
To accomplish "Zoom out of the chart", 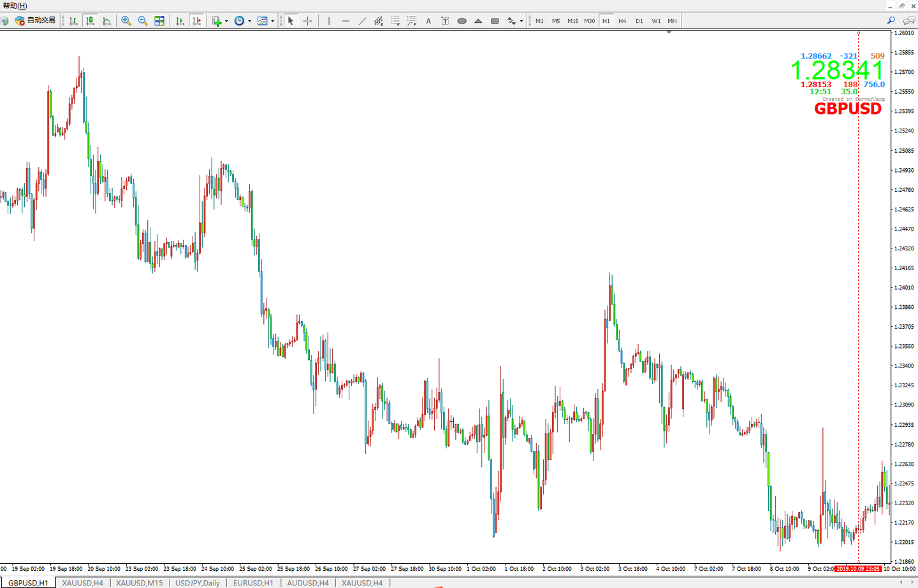I will pos(143,20).
